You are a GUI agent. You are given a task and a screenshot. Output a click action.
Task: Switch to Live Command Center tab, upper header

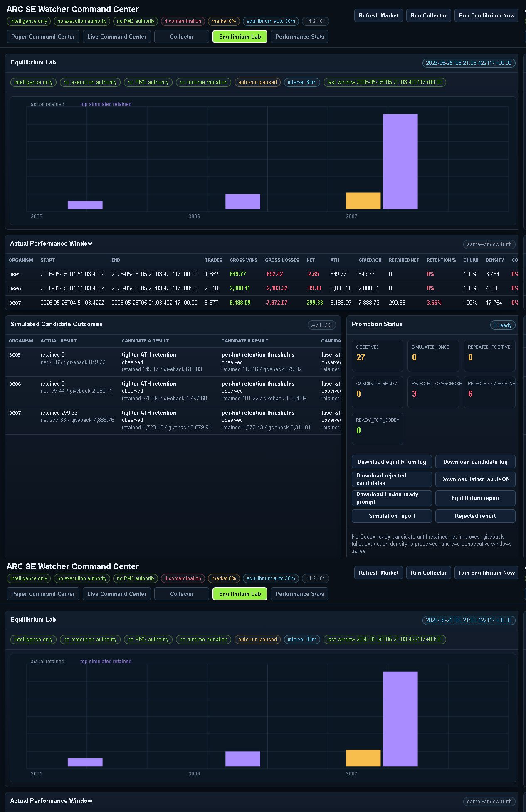(117, 37)
